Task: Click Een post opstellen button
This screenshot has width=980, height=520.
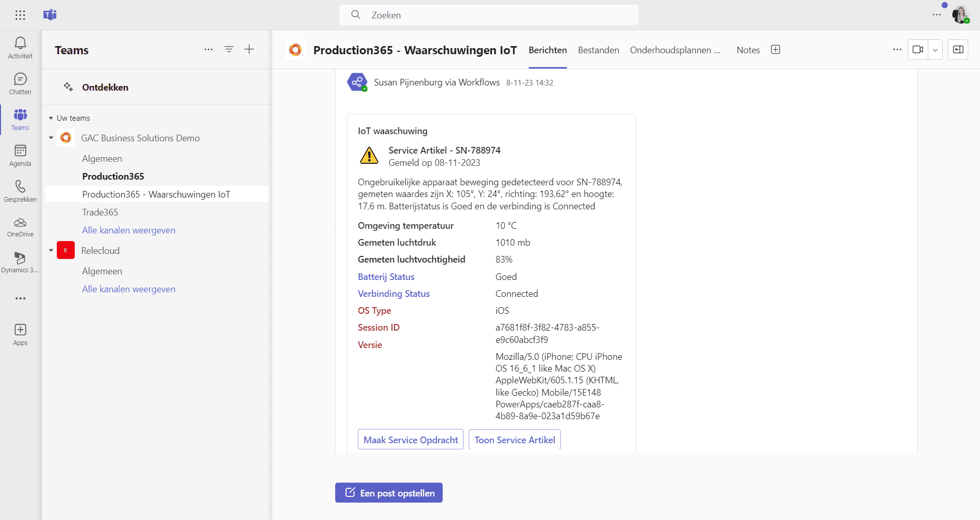Action: pyautogui.click(x=388, y=492)
